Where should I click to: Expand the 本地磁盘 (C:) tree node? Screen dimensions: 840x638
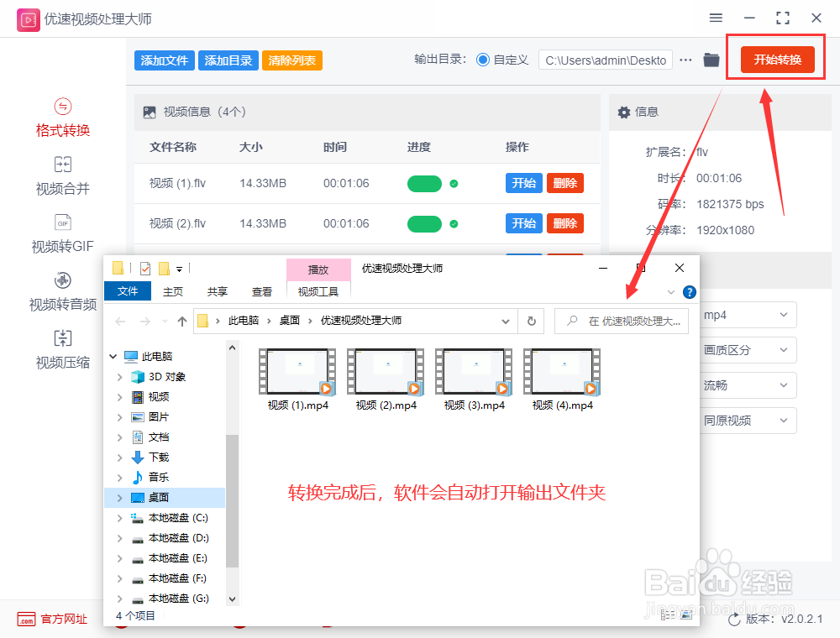(119, 518)
